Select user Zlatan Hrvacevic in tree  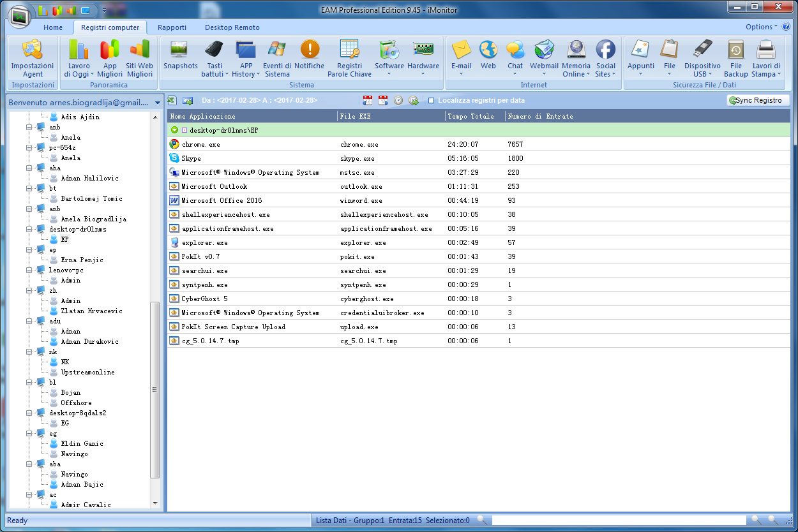(x=91, y=311)
